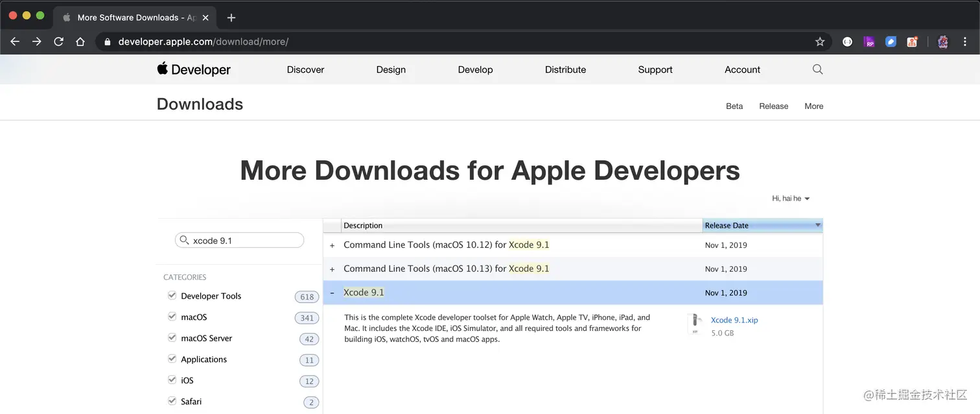Toggle the Safari category checkbox
Viewport: 980px width, 414px height.
click(x=172, y=401)
